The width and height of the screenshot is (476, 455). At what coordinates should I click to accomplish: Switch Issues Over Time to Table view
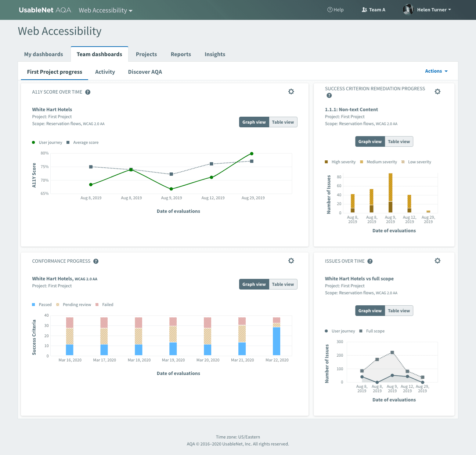tap(399, 311)
